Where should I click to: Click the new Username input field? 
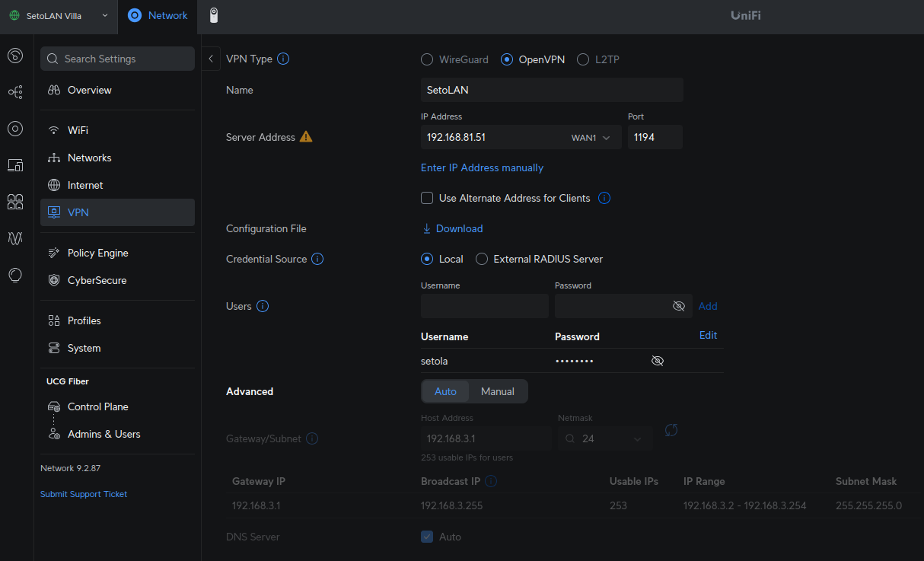point(485,306)
